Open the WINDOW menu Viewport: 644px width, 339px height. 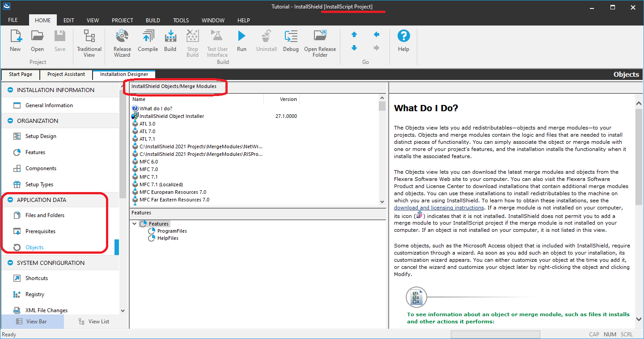213,20
